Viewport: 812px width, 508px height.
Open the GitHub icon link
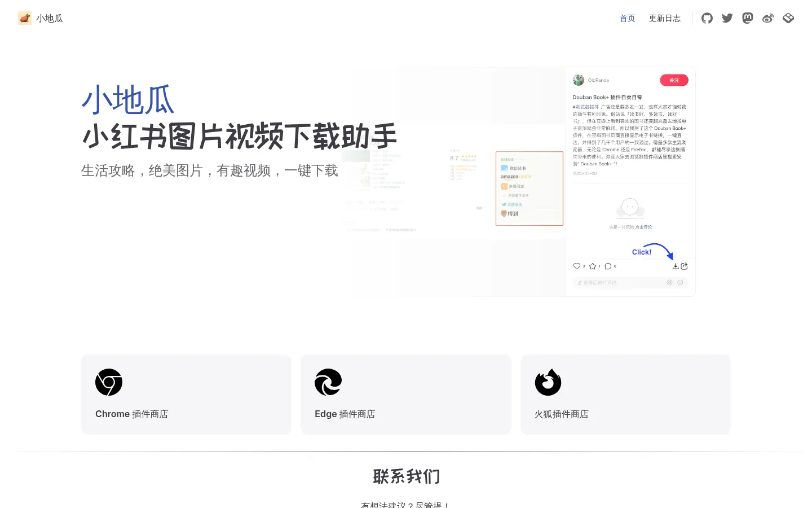(707, 18)
